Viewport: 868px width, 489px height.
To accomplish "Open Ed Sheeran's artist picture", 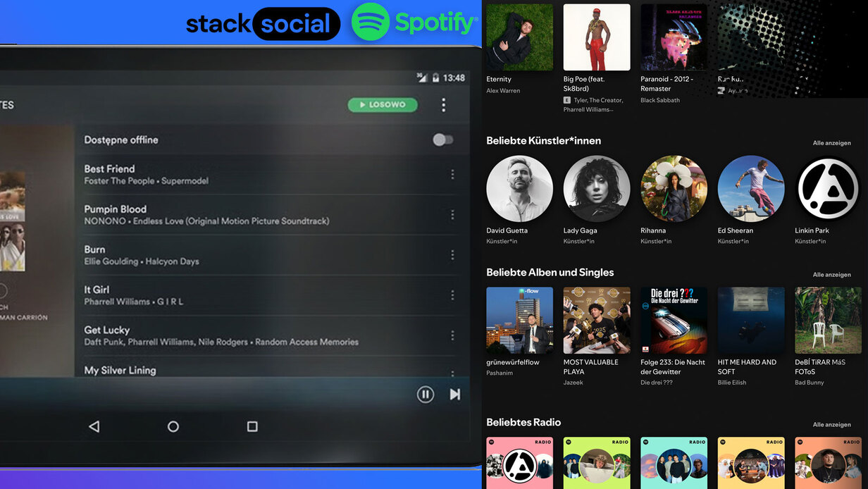I will [x=751, y=189].
